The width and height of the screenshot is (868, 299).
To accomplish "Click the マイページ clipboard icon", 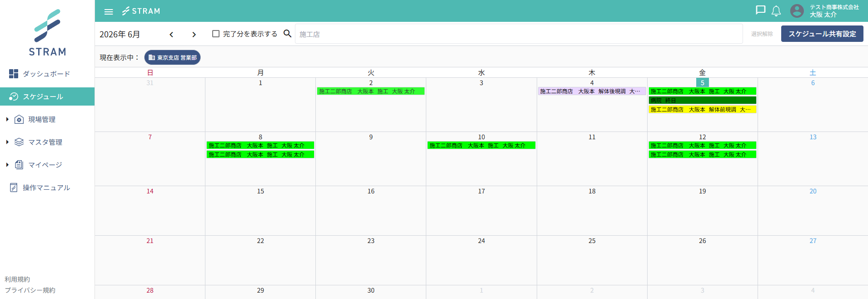I will [19, 165].
